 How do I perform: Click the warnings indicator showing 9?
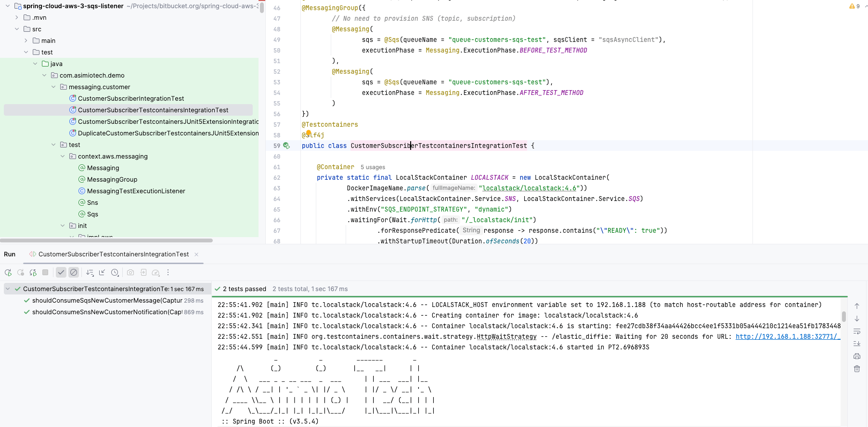pos(855,6)
